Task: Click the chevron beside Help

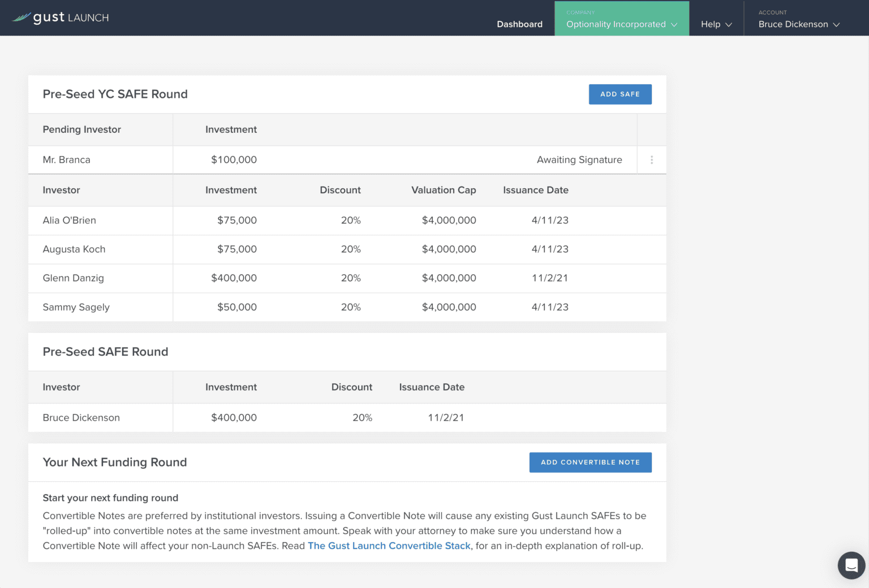Action: (x=729, y=24)
